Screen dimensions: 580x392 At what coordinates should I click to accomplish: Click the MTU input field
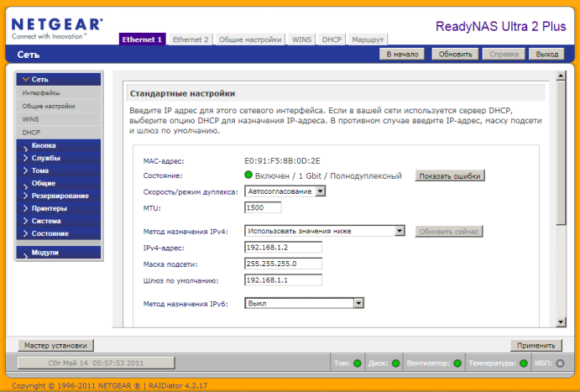(x=263, y=207)
